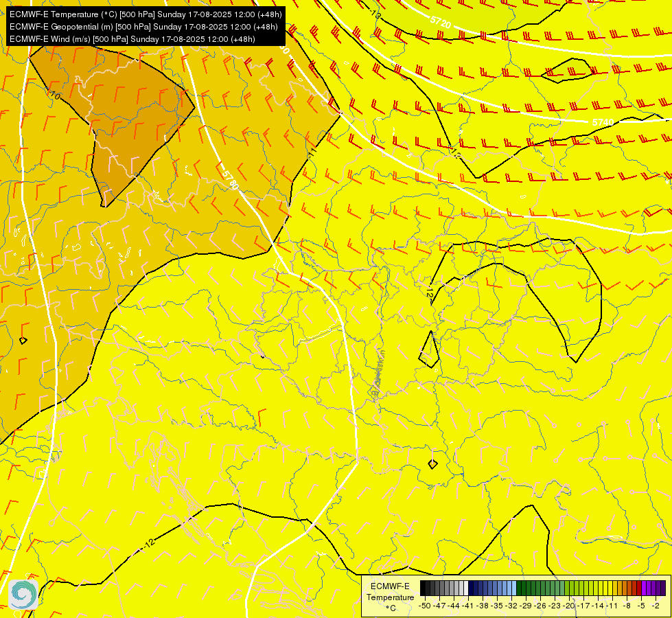Viewport: 672px width, 618px height.
Task: Click the 5740 geopotential contour label
Action: pos(603,123)
